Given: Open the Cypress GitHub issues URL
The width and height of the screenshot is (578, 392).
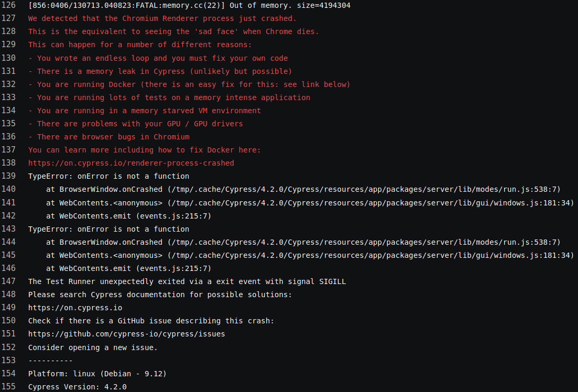Looking at the screenshot, I should coord(126,334).
